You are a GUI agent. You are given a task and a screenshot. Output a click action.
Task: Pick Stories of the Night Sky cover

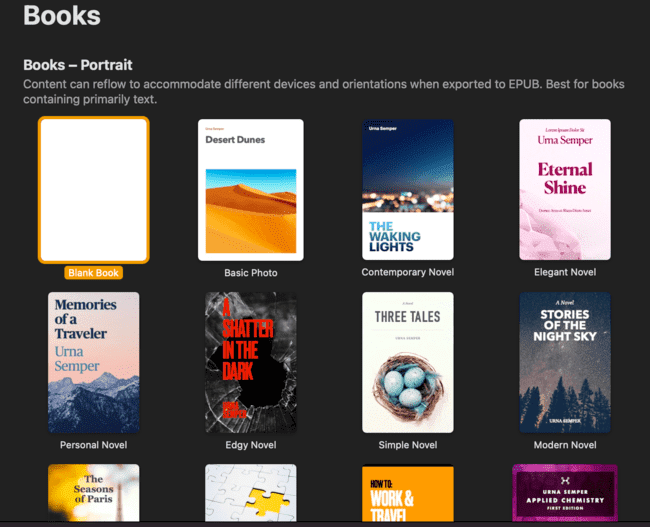(564, 361)
